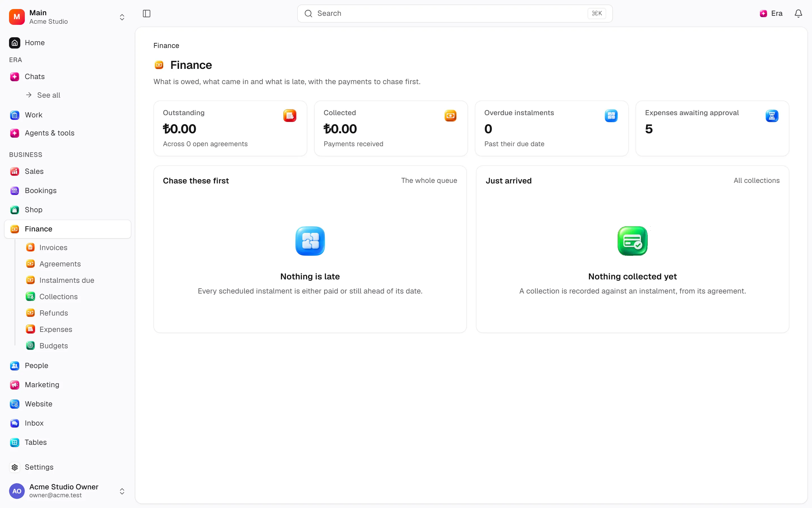
Task: Collapse the Finance sidebar item
Action: point(67,229)
